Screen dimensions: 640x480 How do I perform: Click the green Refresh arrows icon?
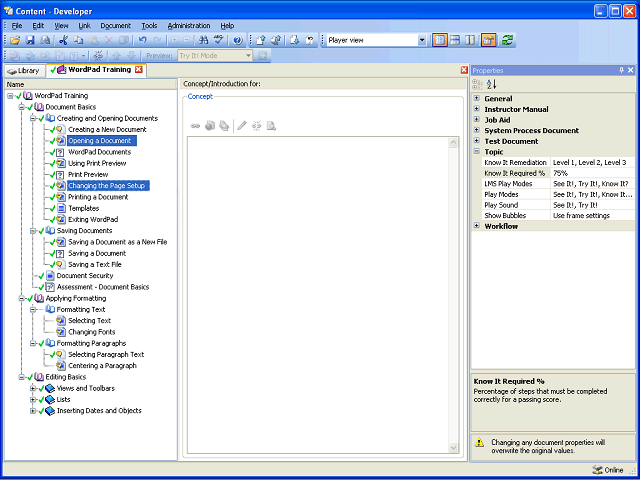click(508, 40)
